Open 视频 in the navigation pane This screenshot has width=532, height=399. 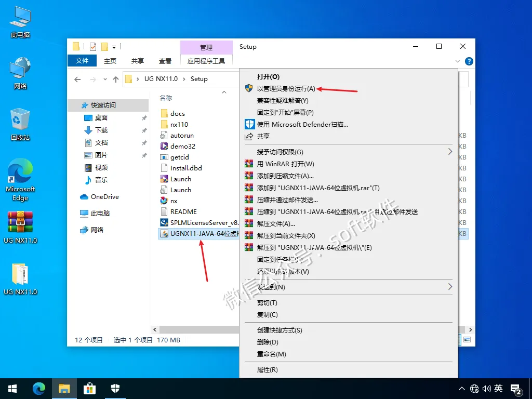[101, 167]
